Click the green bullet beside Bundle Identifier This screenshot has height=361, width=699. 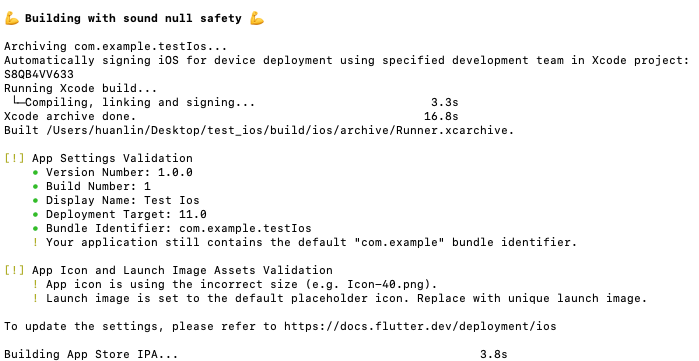point(36,228)
